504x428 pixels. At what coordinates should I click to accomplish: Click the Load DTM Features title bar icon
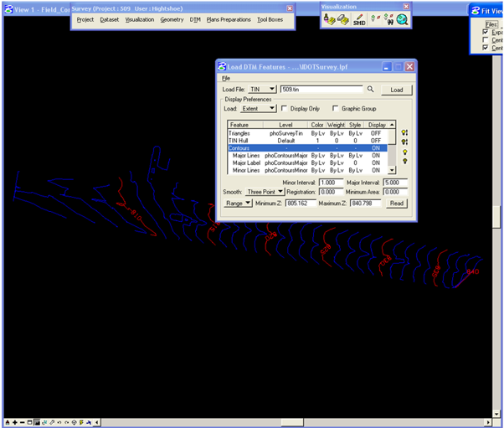(x=222, y=66)
